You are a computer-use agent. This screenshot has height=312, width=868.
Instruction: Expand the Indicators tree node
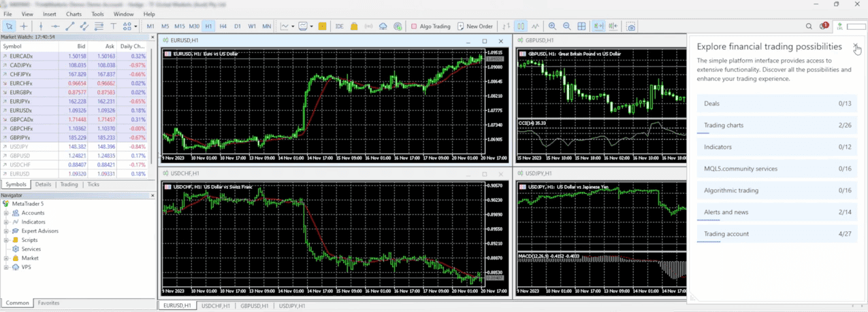[x=6, y=222]
